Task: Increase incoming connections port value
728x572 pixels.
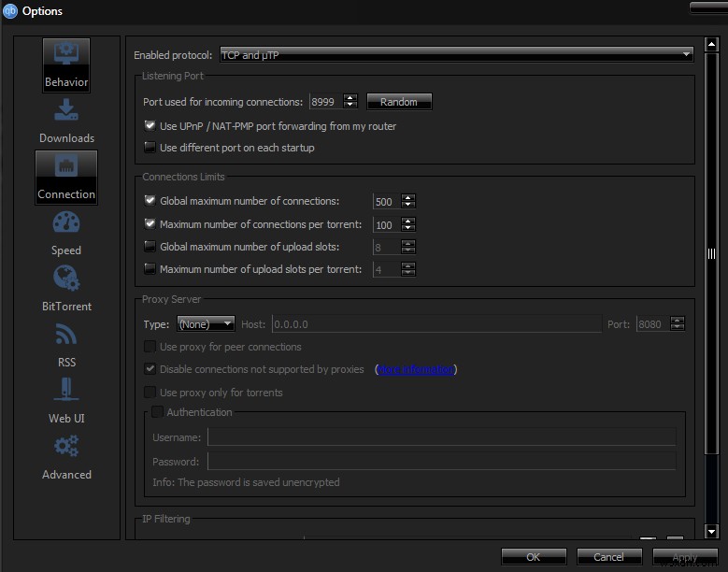Action: 351,97
